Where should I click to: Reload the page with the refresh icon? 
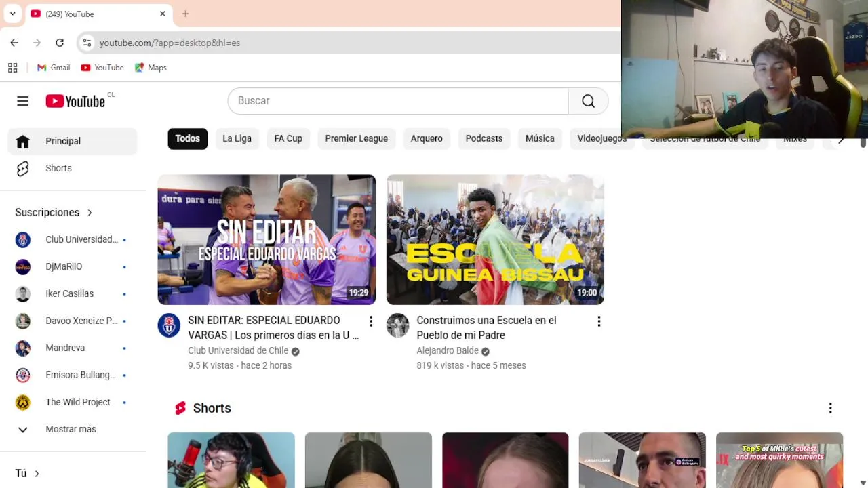[x=60, y=43]
